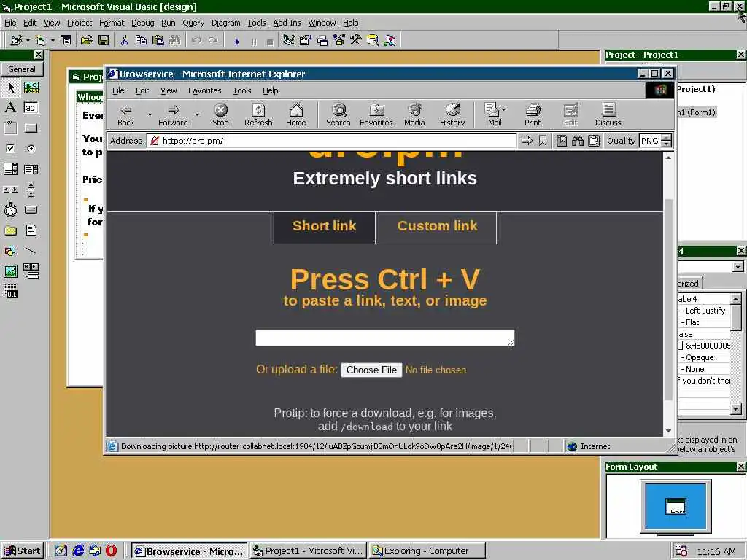The image size is (747, 560).
Task: Open the Menu Editor toolbar icon
Action: (x=66, y=41)
